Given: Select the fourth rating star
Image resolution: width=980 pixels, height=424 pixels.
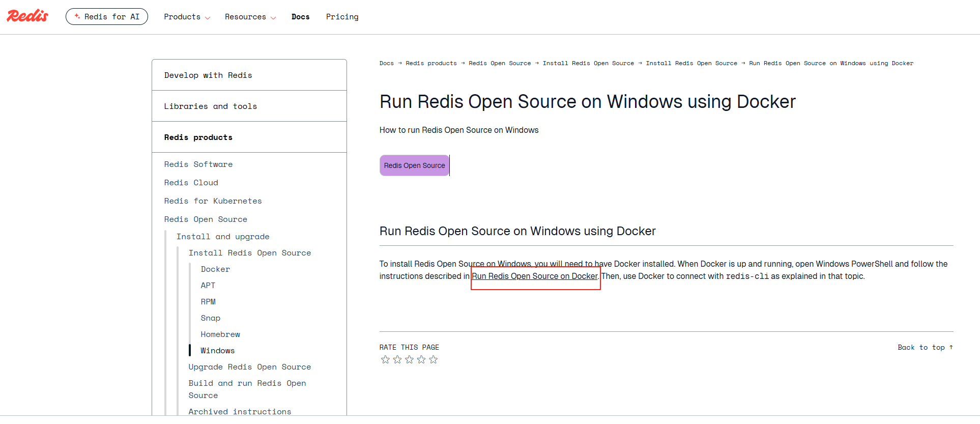Looking at the screenshot, I should click(421, 360).
